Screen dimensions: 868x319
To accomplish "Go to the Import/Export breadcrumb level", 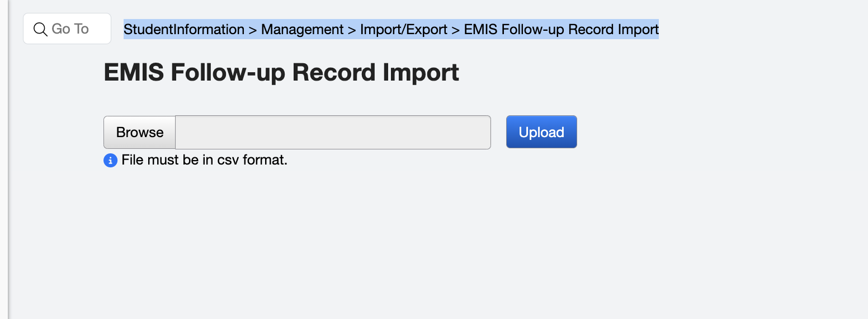I will click(403, 29).
